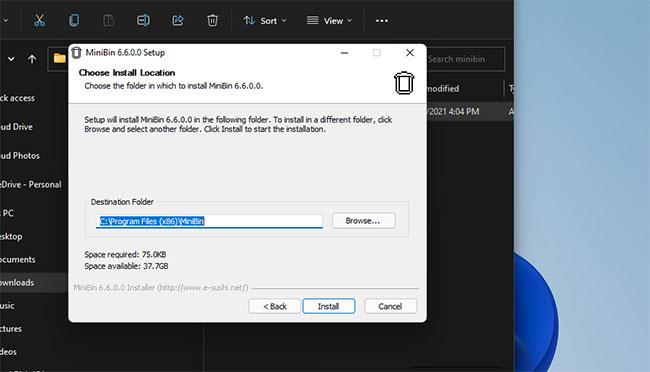650x372 pixels.
Task: Click the 'Space required: 75.0KB' text
Action: tap(125, 254)
